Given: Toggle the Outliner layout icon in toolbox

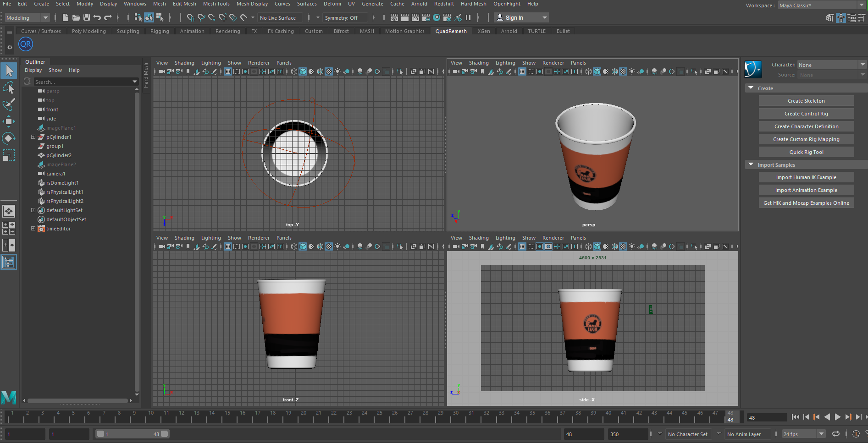Looking at the screenshot, I should tap(9, 262).
